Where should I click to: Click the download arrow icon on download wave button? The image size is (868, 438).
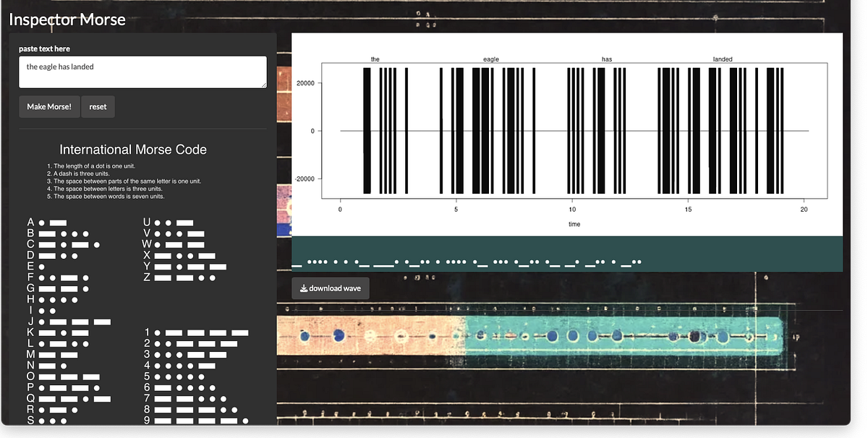click(x=305, y=288)
